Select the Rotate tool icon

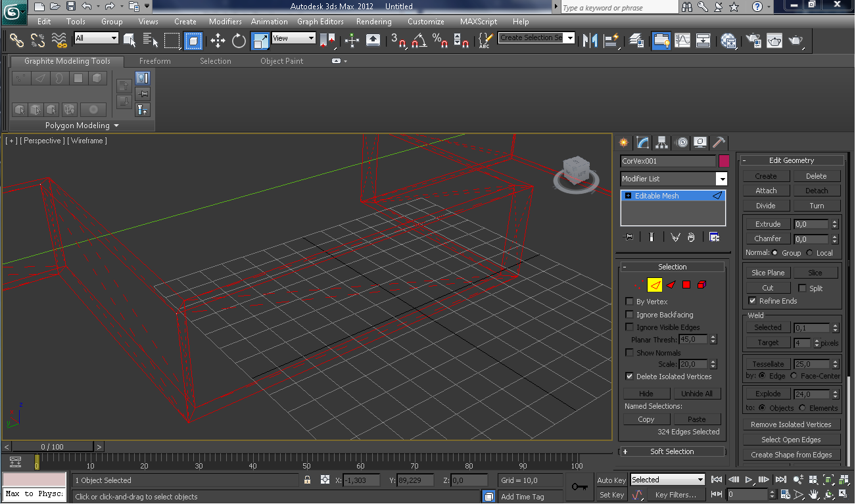(239, 41)
